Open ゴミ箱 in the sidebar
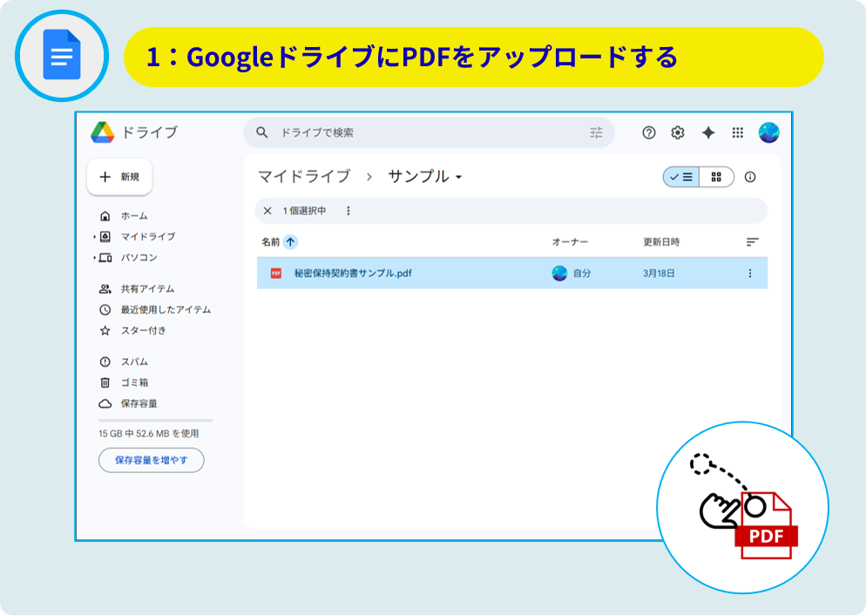Image resolution: width=866 pixels, height=616 pixels. click(x=134, y=382)
